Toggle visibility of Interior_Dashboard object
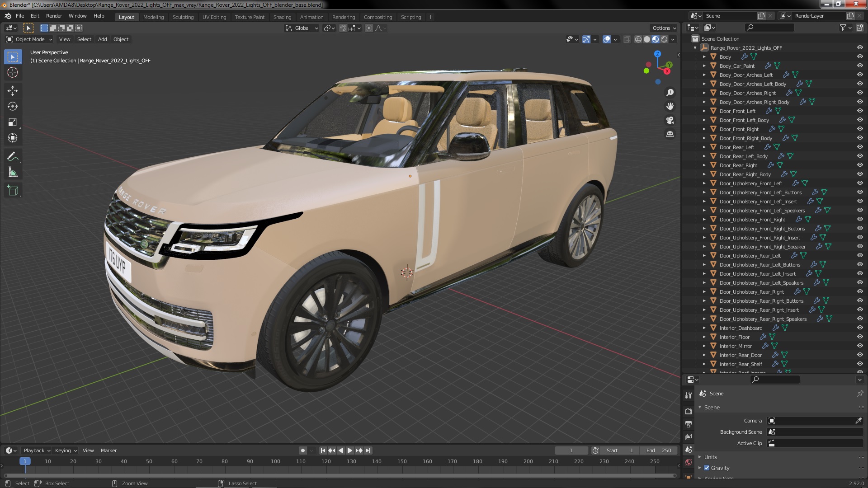868x488 pixels. pos(859,328)
